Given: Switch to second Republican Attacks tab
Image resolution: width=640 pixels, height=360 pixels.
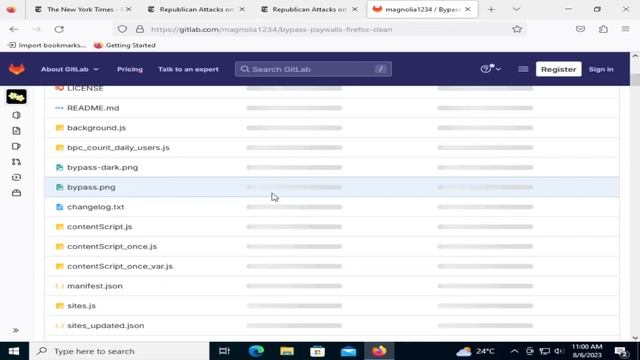Looking at the screenshot, I should click(196, 9).
